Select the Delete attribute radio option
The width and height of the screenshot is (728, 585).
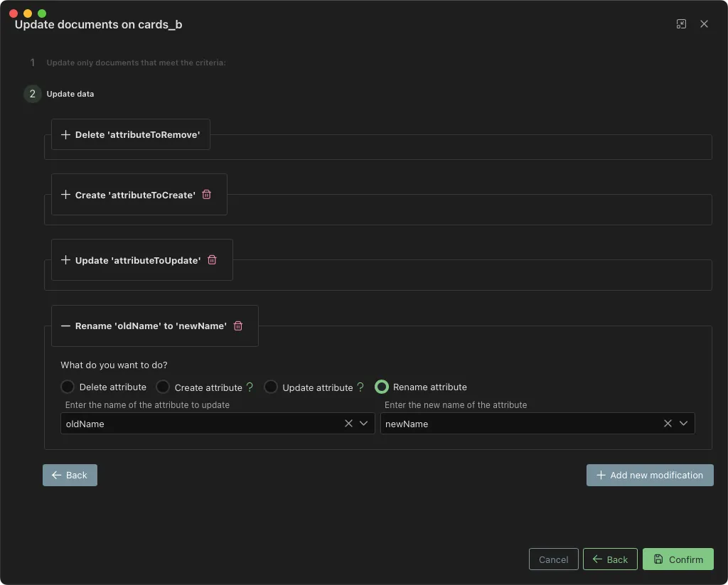[68, 387]
